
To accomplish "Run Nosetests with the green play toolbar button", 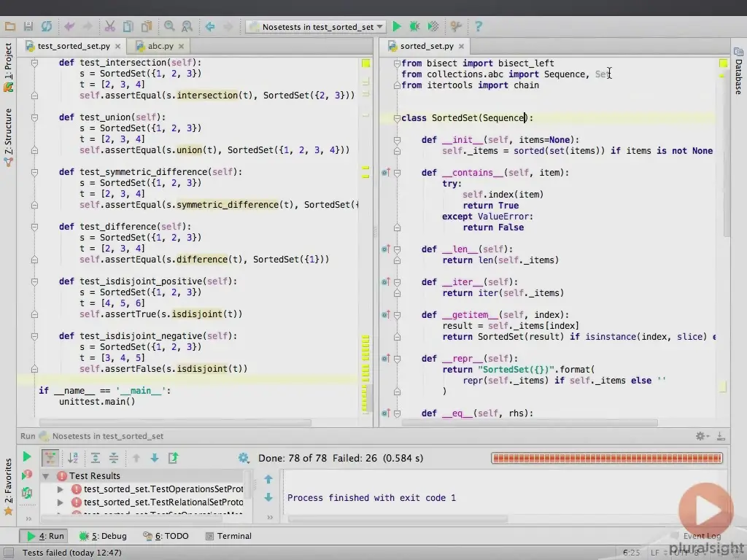I will point(397,26).
